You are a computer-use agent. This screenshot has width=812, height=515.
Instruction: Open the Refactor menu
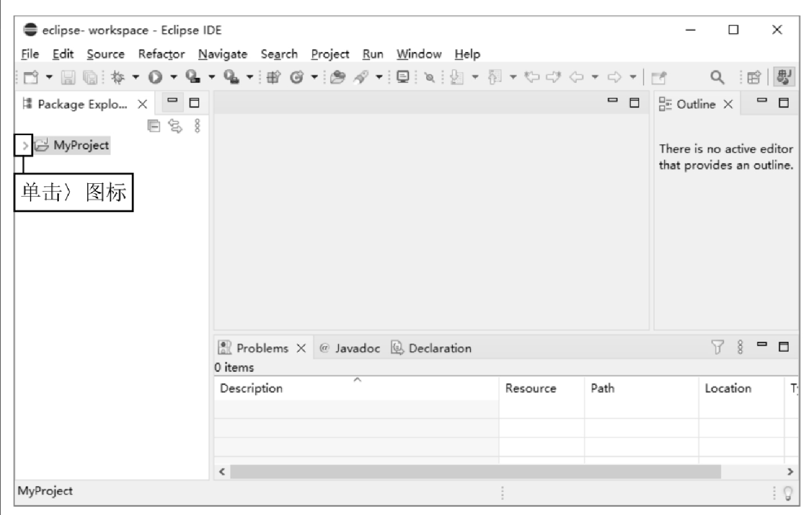[x=161, y=54]
